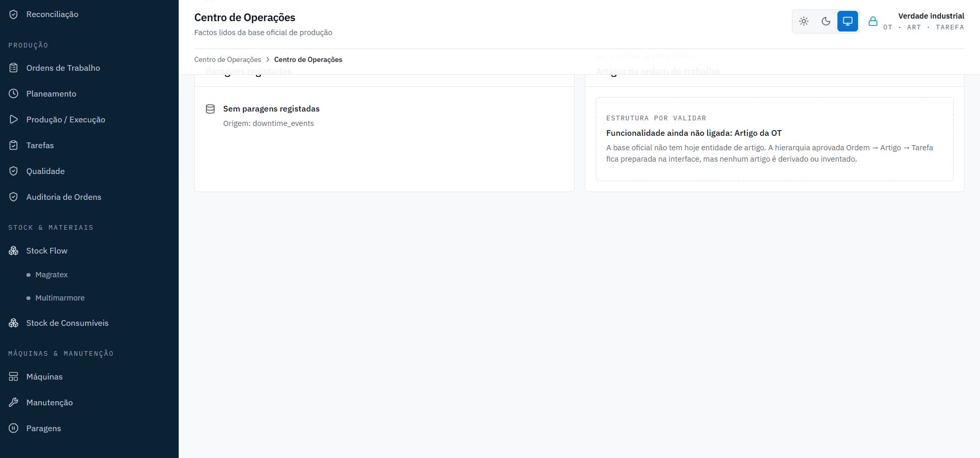The image size is (980, 458).
Task: Click the database icon beside Sem paragens registadas
Action: (210, 109)
